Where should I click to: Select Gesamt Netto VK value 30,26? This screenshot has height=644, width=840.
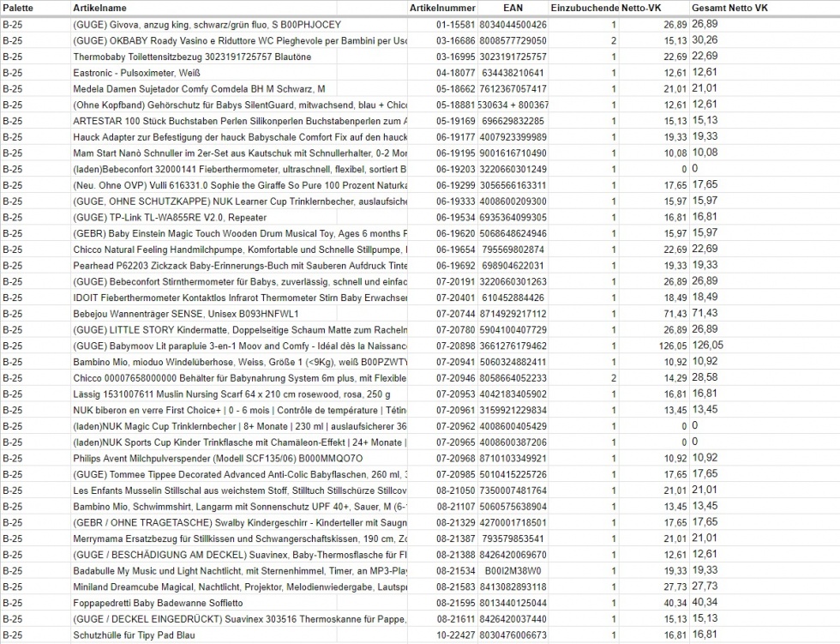pos(705,39)
